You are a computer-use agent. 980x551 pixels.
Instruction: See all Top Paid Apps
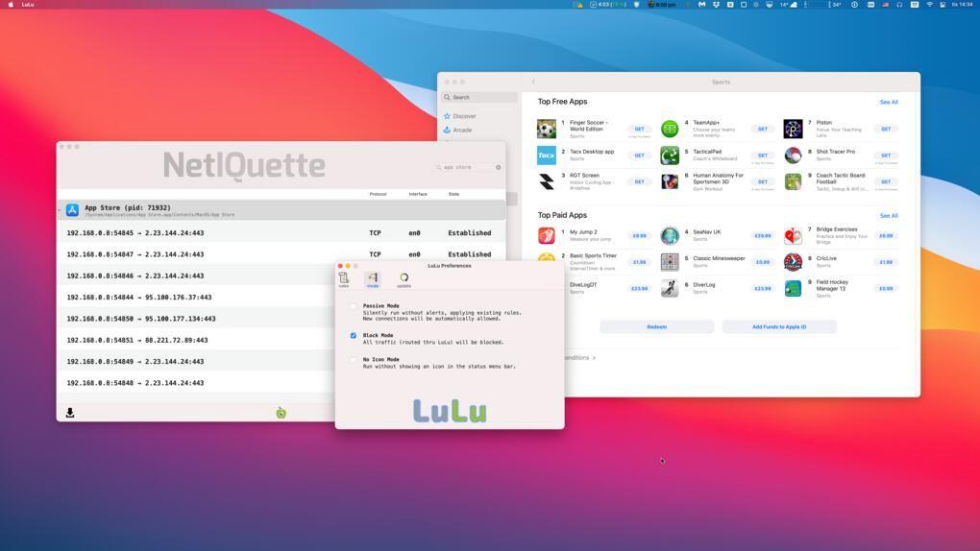(x=888, y=216)
